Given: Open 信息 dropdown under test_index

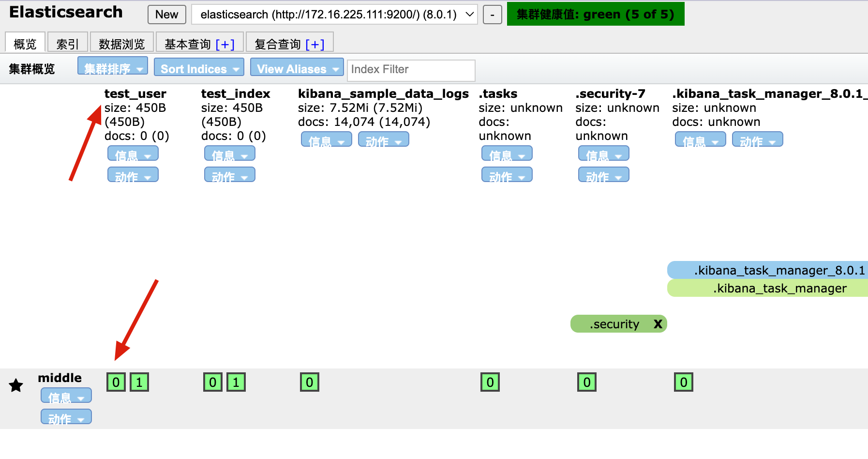Looking at the screenshot, I should [x=230, y=153].
